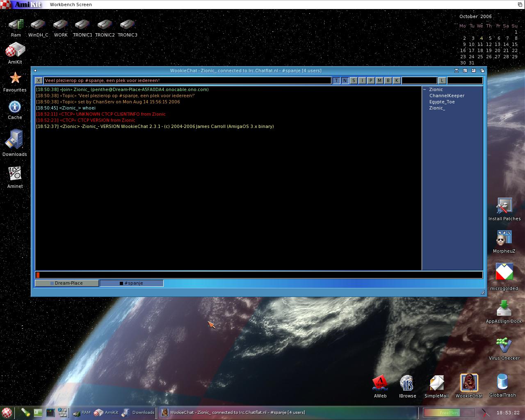The image size is (525, 420).
Task: Open the WORK drive icon
Action: [x=61, y=28]
